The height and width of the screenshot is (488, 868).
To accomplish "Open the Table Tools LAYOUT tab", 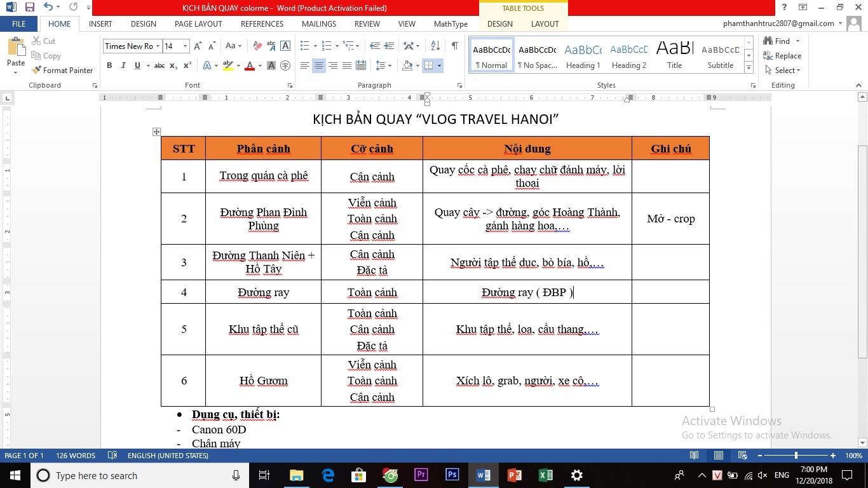I will [545, 24].
